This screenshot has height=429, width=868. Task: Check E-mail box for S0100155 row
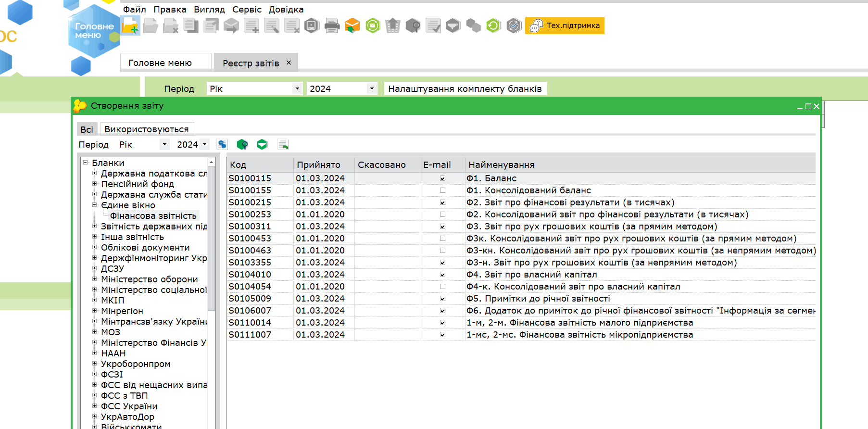point(442,190)
